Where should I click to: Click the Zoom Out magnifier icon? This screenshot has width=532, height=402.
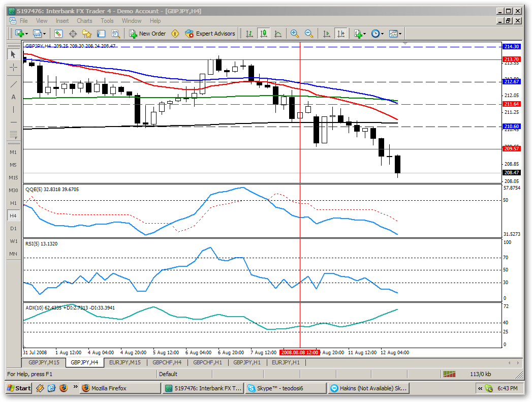coord(308,34)
